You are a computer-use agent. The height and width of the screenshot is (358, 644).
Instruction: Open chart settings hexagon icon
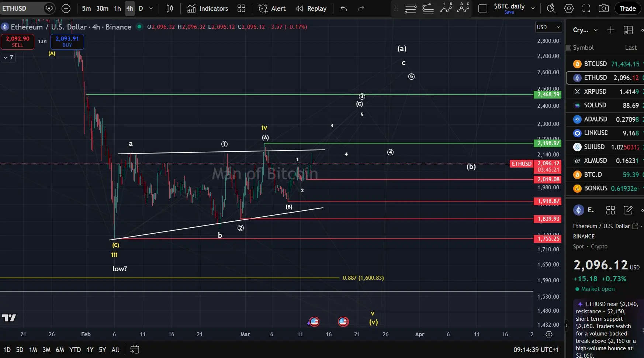(x=569, y=8)
